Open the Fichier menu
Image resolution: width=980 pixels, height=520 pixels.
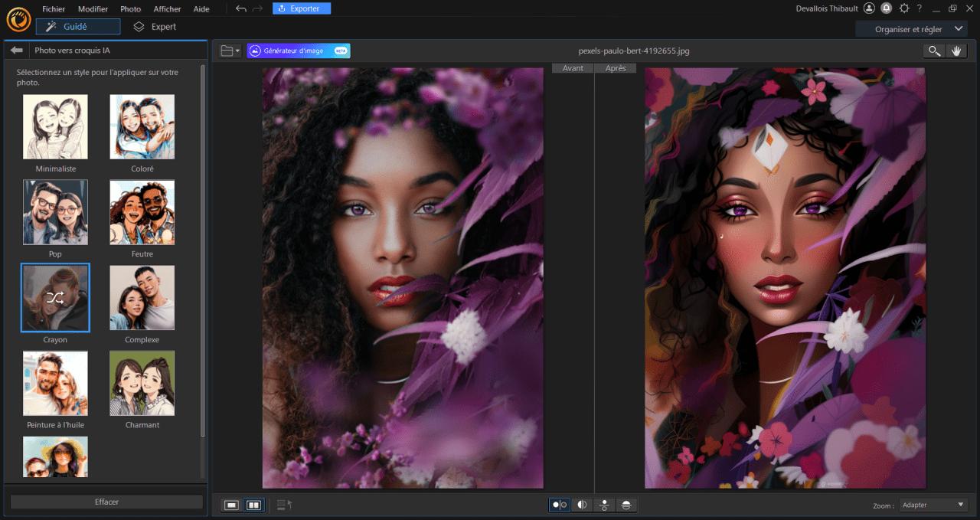tap(54, 8)
